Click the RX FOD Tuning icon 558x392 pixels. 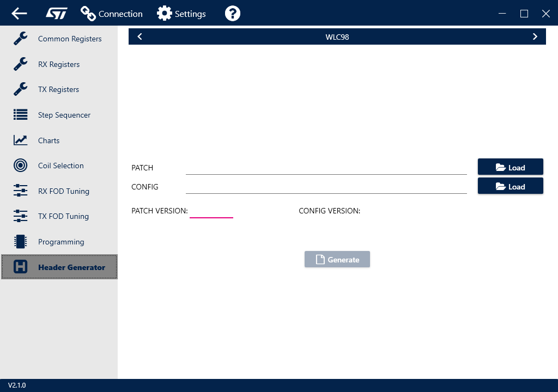[20, 191]
